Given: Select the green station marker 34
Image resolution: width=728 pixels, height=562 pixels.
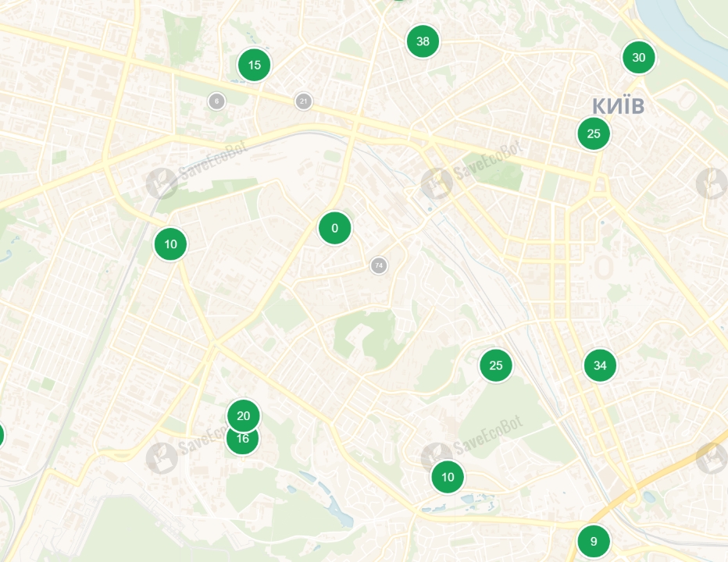Looking at the screenshot, I should [600, 365].
